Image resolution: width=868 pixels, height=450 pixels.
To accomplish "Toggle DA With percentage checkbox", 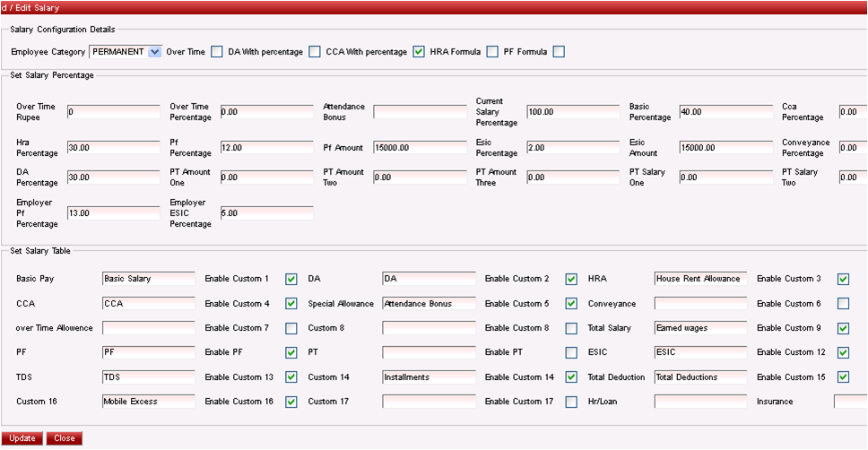I will pos(315,52).
